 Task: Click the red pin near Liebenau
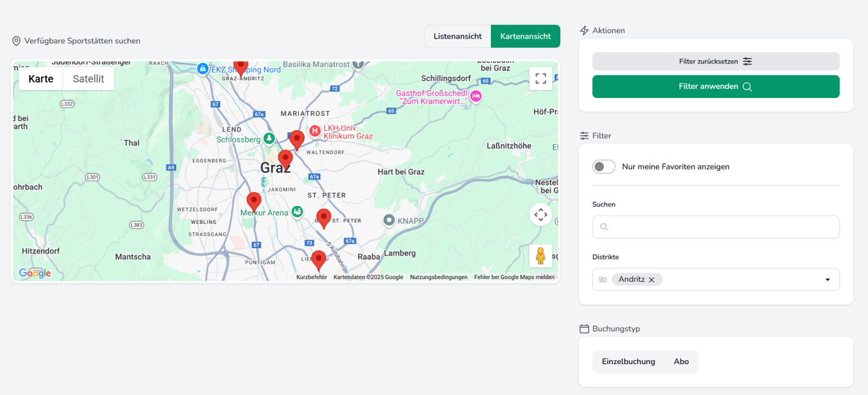319,260
